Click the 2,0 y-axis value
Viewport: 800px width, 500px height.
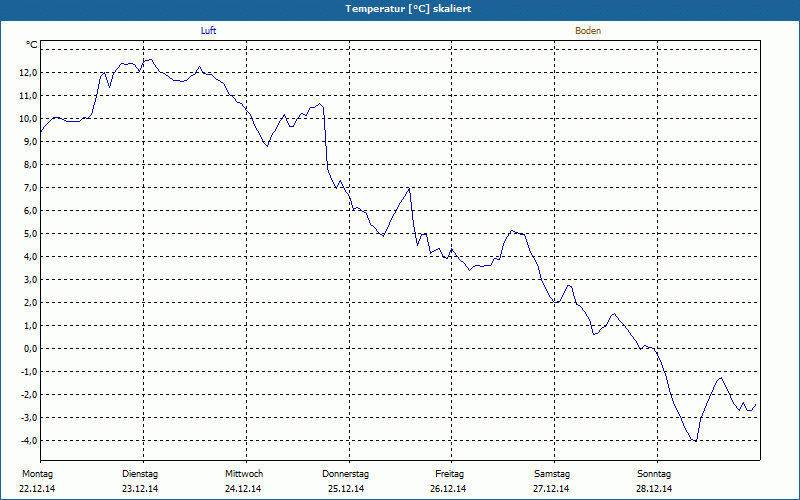30,303
